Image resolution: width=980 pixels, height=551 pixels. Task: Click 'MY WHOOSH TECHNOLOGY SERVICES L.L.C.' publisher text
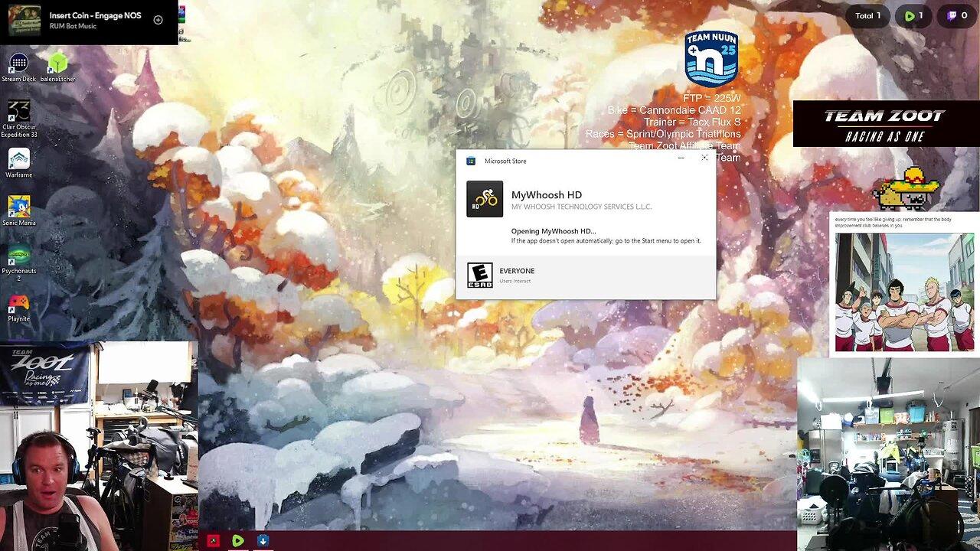(x=582, y=207)
